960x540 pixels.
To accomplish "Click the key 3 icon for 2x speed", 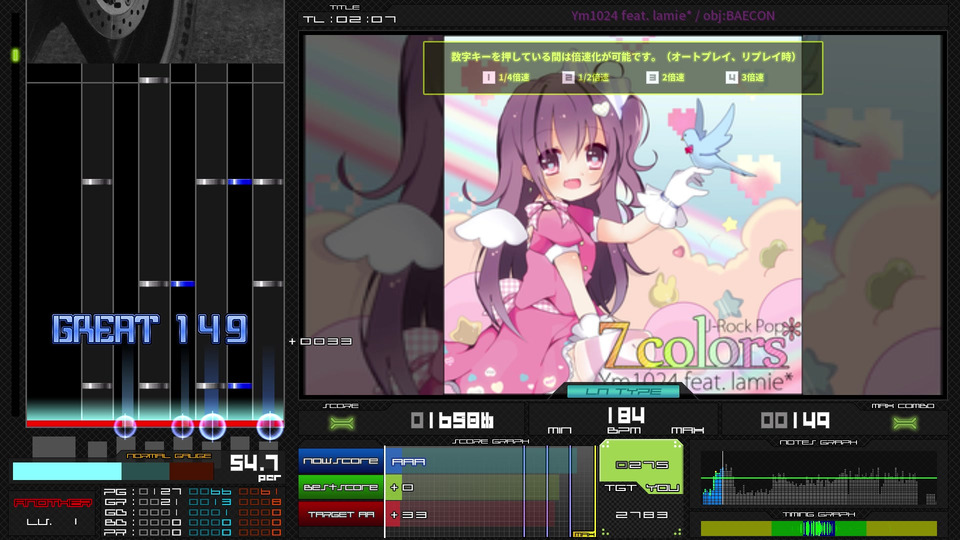I will click(x=652, y=77).
